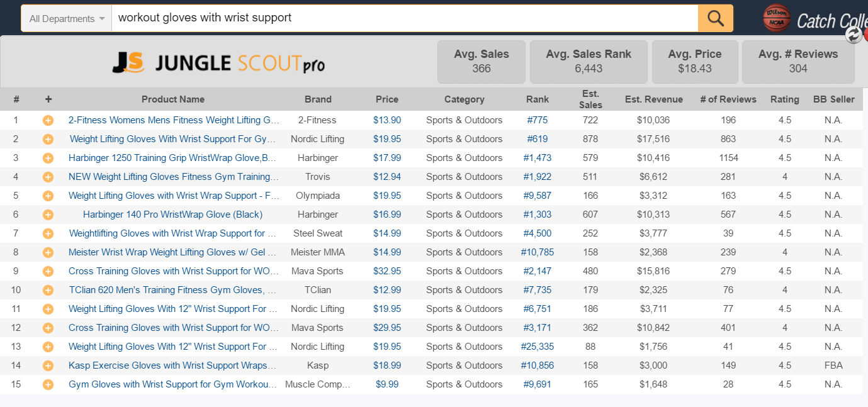Open the Gym Gloves with Wrist Support link

tap(172, 384)
